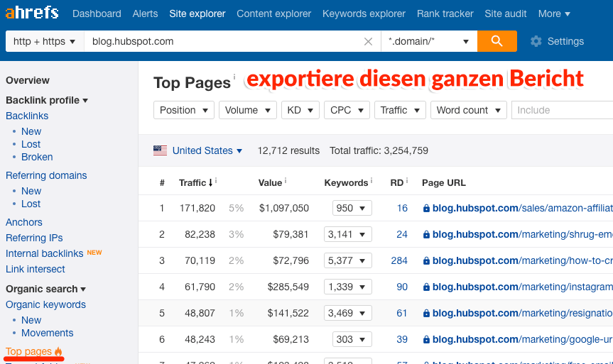Collapse the Backlink profile section

(46, 100)
